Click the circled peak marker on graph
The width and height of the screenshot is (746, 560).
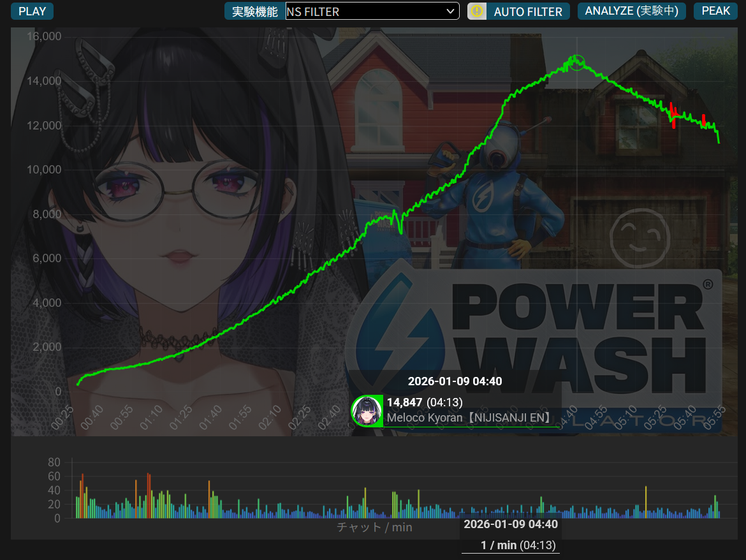tap(576, 62)
